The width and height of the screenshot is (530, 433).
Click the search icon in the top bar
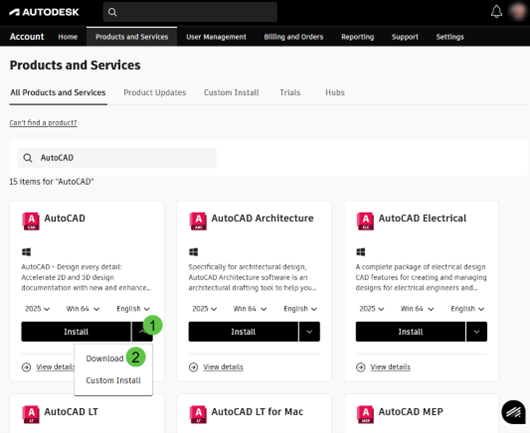(x=112, y=12)
